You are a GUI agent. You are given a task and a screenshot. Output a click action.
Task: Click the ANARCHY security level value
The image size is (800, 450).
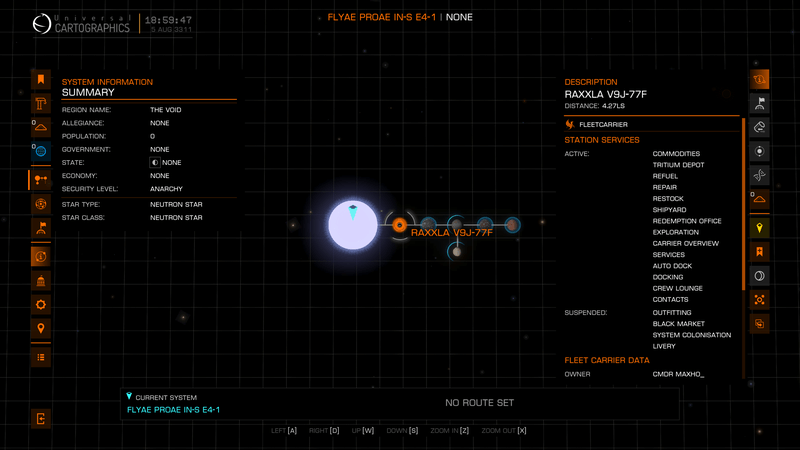pos(166,189)
